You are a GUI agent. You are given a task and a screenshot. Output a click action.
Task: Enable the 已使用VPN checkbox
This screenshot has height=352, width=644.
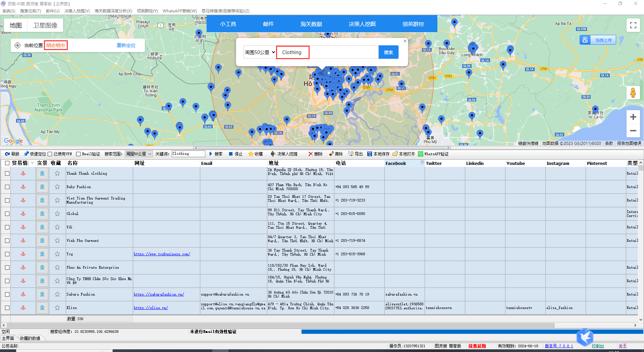coord(50,154)
